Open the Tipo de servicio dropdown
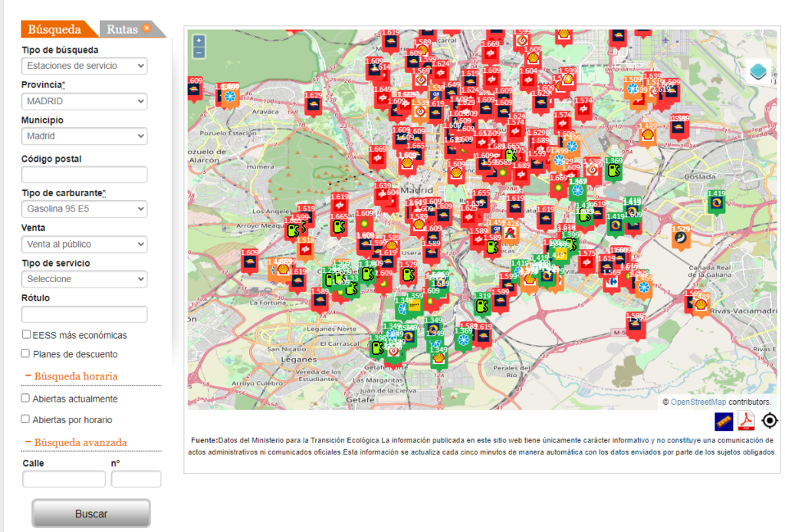785x532 pixels. click(x=84, y=279)
